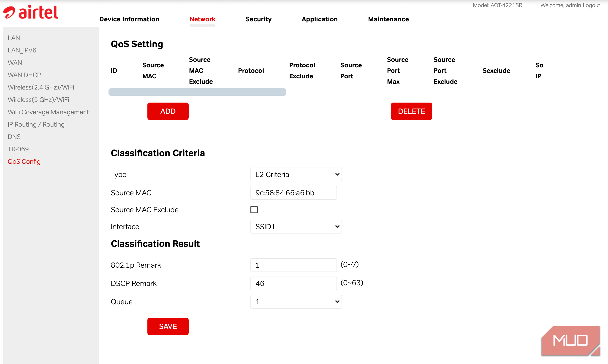Image resolution: width=608 pixels, height=364 pixels.
Task: Go to WAN in the sidebar
Action: (x=15, y=62)
